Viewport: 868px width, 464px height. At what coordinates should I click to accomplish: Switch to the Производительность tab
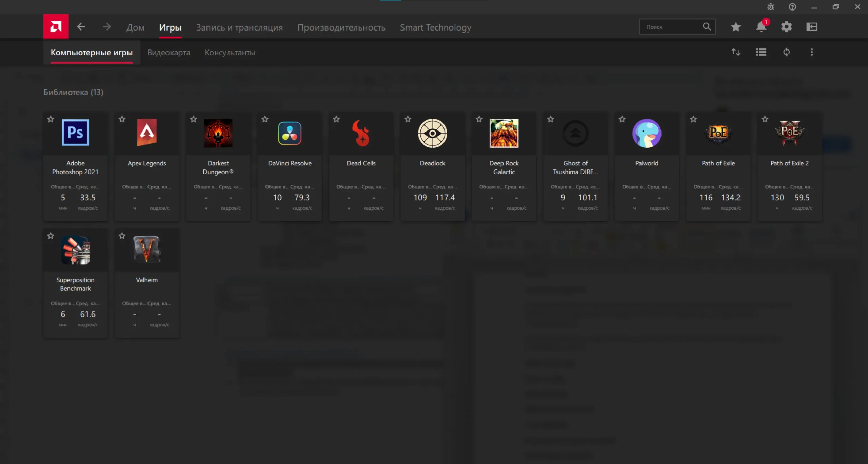341,27
